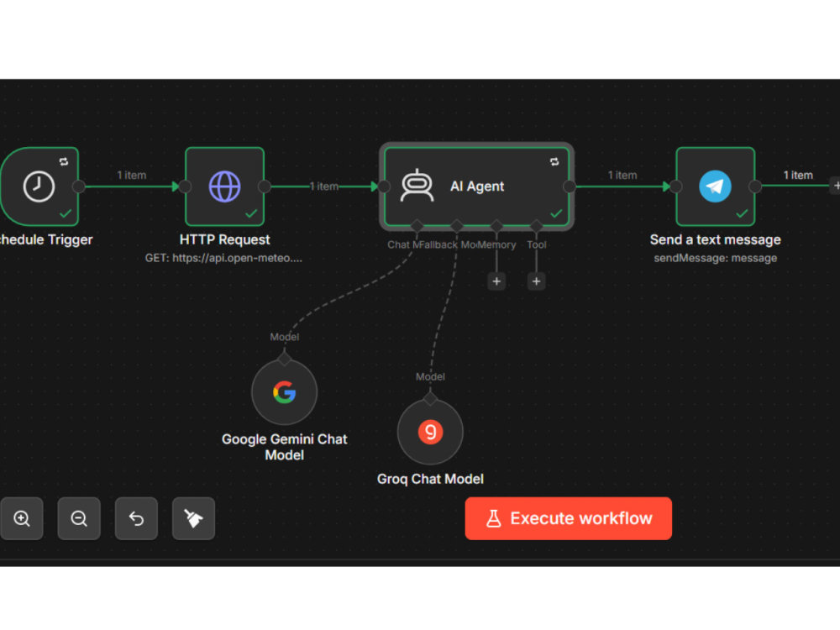
Task: Open the Telegram Send a text message node
Action: click(715, 186)
